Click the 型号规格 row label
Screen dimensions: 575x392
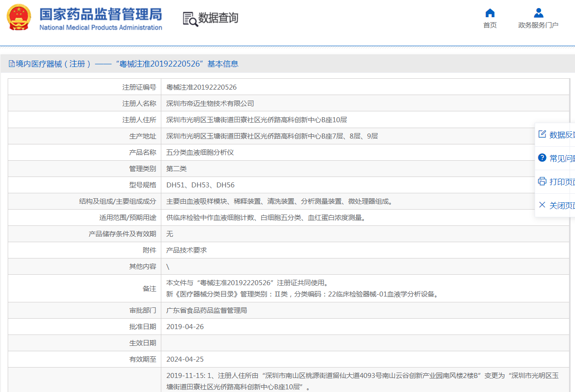coord(143,185)
